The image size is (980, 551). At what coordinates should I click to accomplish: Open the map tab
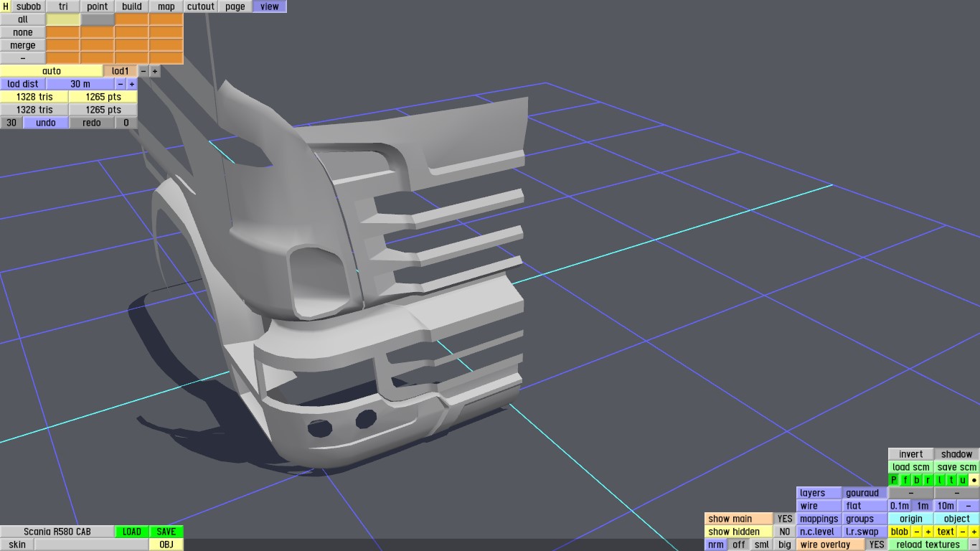point(166,6)
